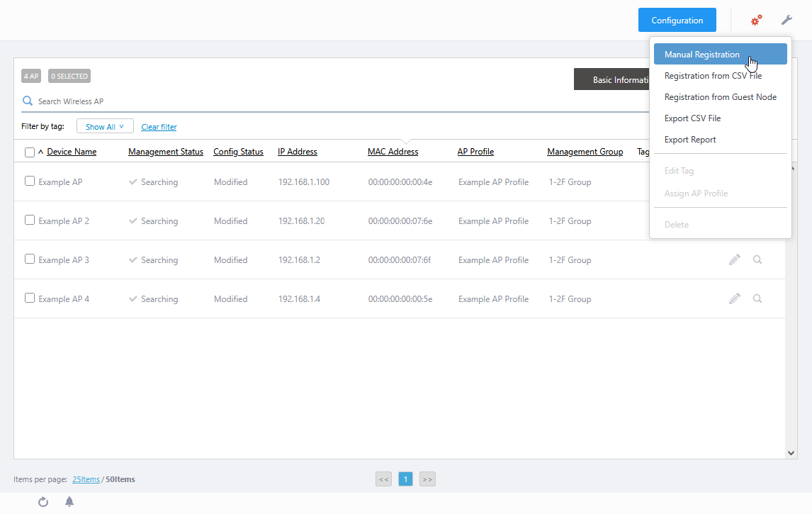This screenshot has width=812, height=514.
Task: Select Export CSV File menu entry
Action: (692, 118)
